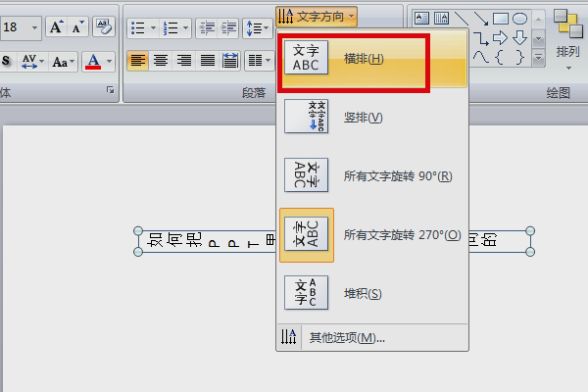The height and width of the screenshot is (392, 588).
Task: Select the Rectangle shape
Action: (x=500, y=19)
